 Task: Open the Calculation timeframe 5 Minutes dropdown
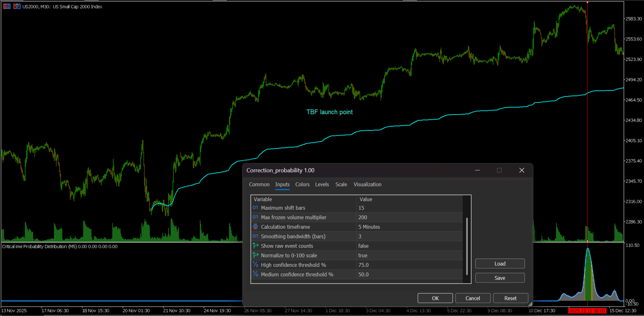[409, 227]
